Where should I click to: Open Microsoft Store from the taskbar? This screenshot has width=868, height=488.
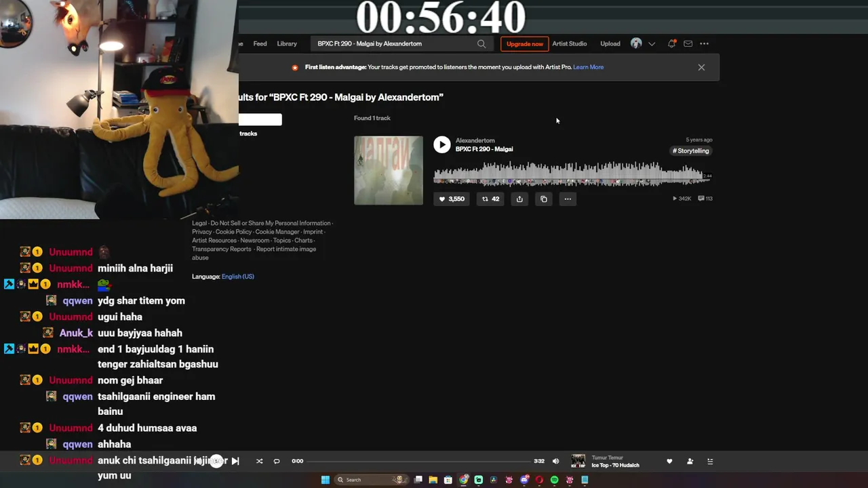pyautogui.click(x=448, y=480)
